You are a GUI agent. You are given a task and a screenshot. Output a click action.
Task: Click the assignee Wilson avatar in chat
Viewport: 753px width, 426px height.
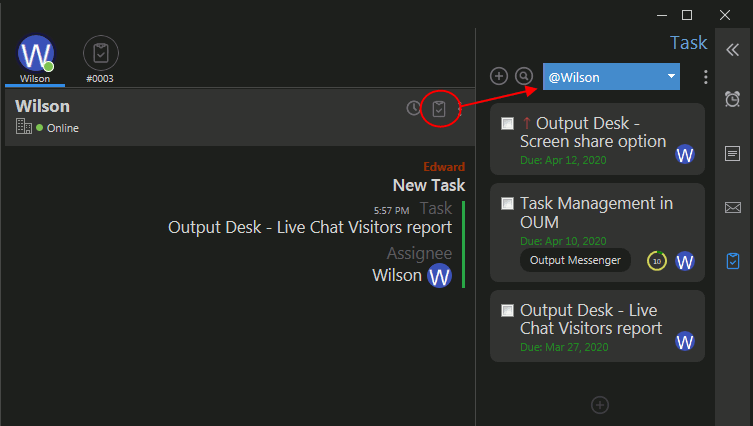pos(439,276)
